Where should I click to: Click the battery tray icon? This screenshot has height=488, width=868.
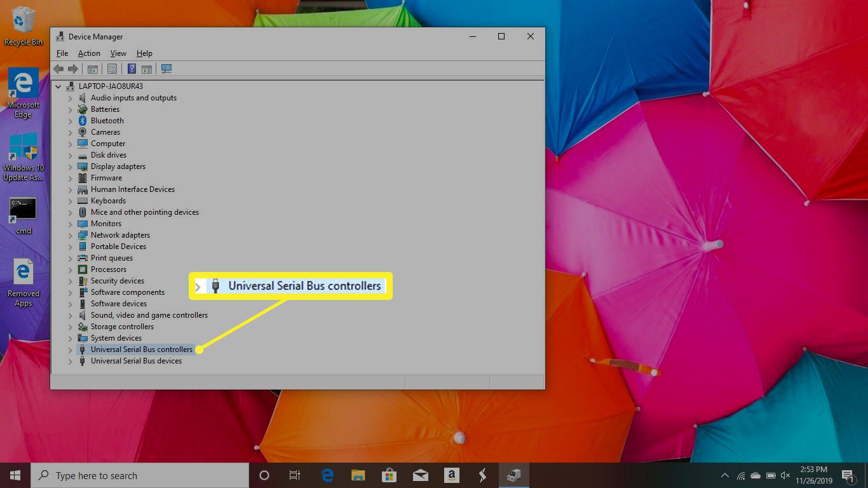(x=771, y=475)
